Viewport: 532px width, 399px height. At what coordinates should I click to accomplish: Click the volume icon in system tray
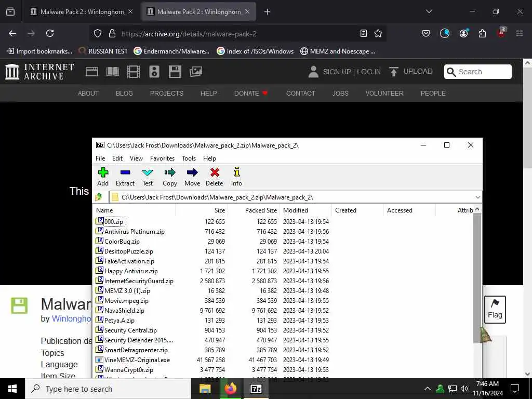464,389
